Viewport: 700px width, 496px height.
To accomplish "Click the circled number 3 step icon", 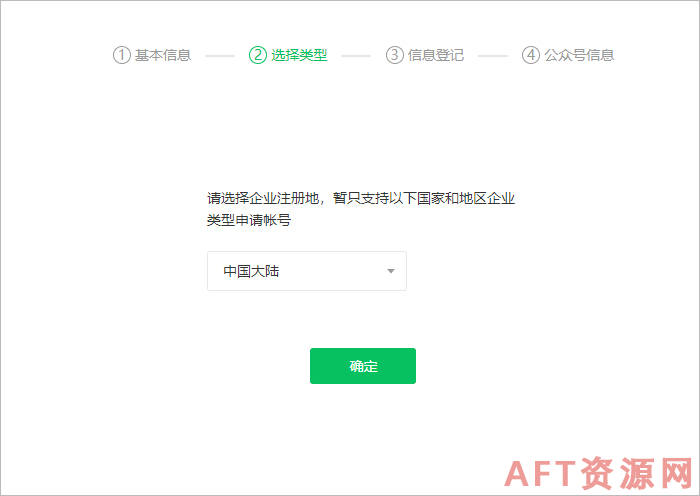I will point(395,55).
